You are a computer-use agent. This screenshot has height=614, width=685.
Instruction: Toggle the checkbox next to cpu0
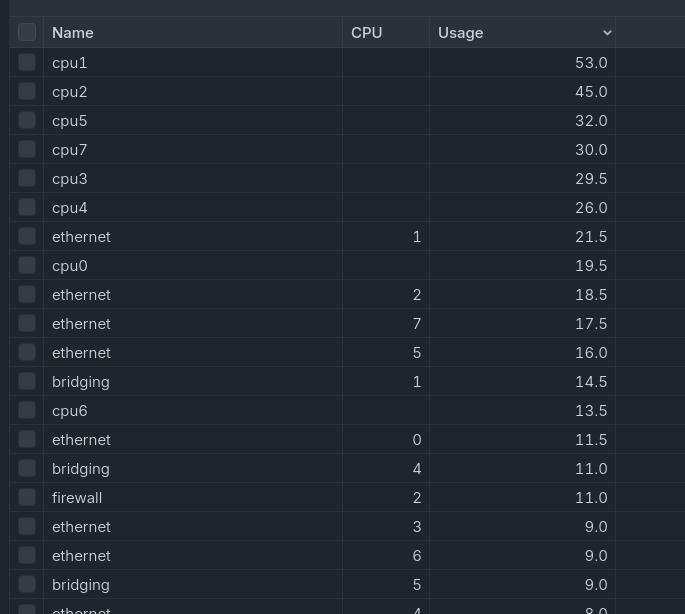[27, 265]
